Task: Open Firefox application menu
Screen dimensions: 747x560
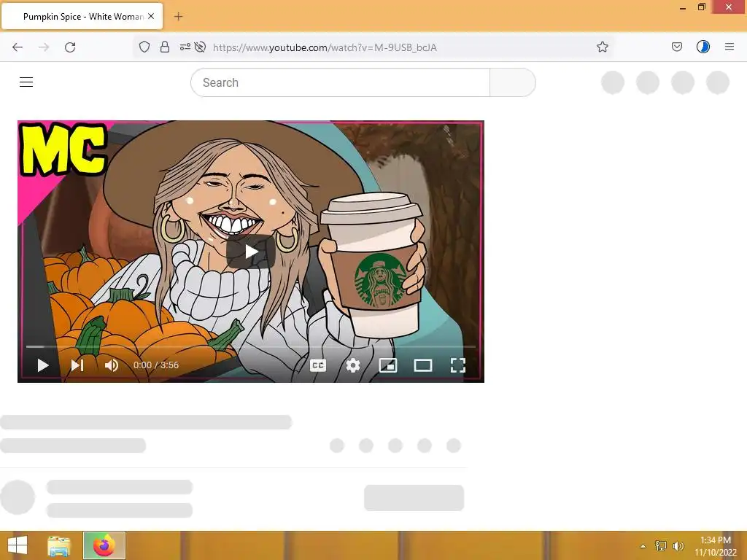Action: (x=729, y=47)
